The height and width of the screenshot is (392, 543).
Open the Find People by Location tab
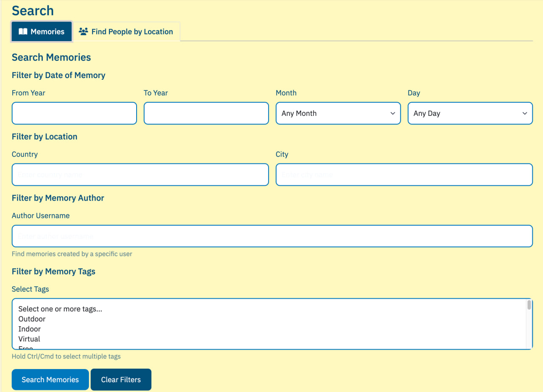pyautogui.click(x=126, y=32)
